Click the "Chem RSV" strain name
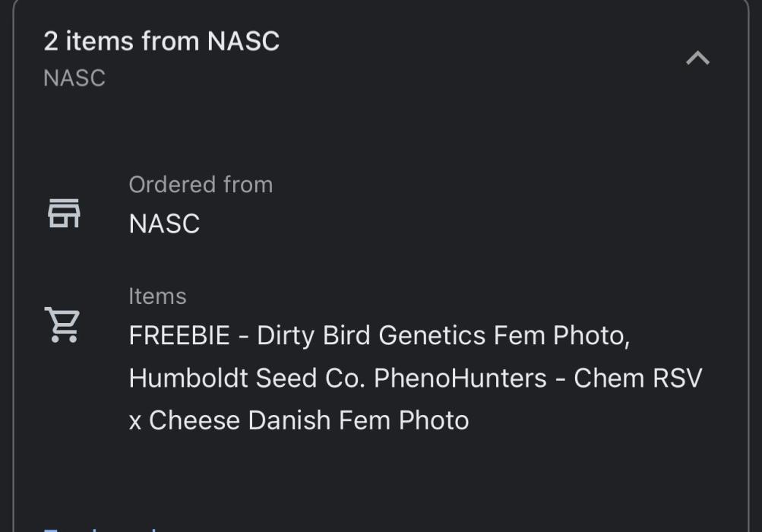The image size is (762, 532). coord(638,378)
